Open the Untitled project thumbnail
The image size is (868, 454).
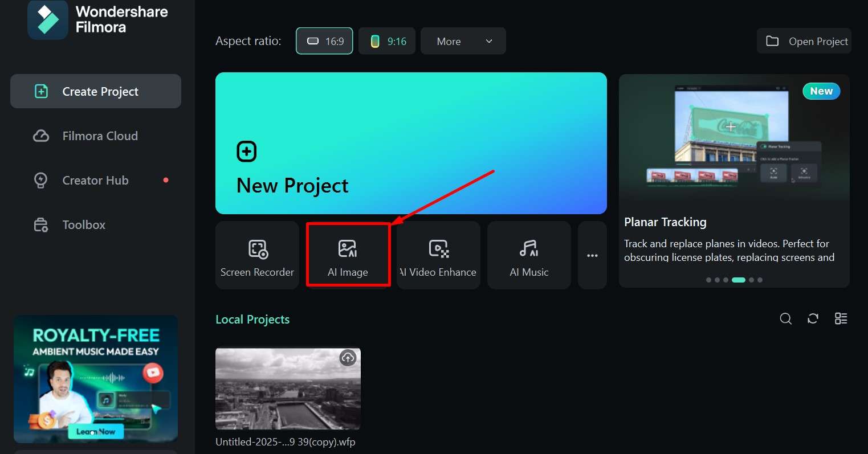pos(288,388)
